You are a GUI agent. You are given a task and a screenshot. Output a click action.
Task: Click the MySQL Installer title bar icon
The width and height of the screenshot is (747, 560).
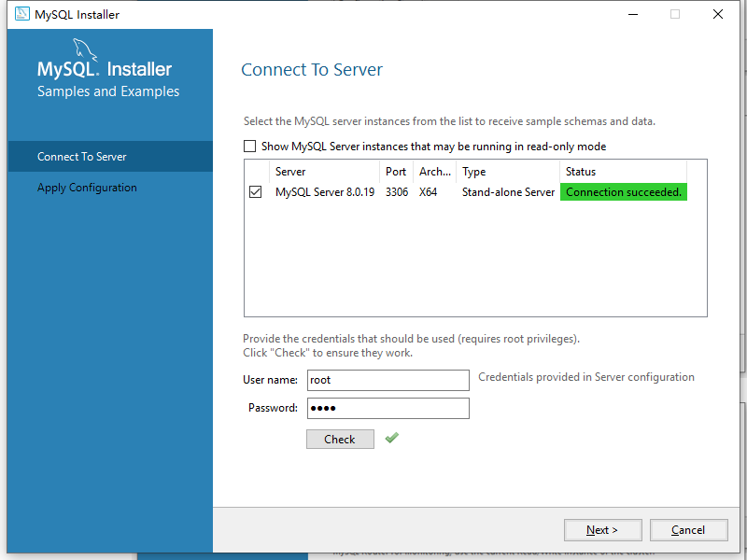point(21,14)
